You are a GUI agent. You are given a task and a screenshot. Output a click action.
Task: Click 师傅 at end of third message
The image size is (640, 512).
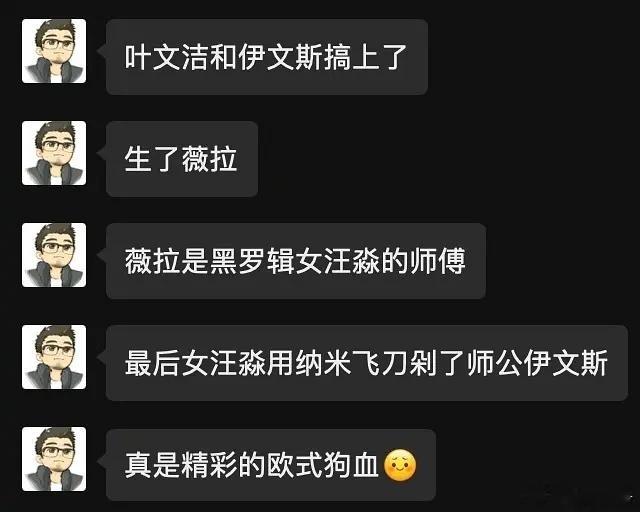click(x=438, y=261)
